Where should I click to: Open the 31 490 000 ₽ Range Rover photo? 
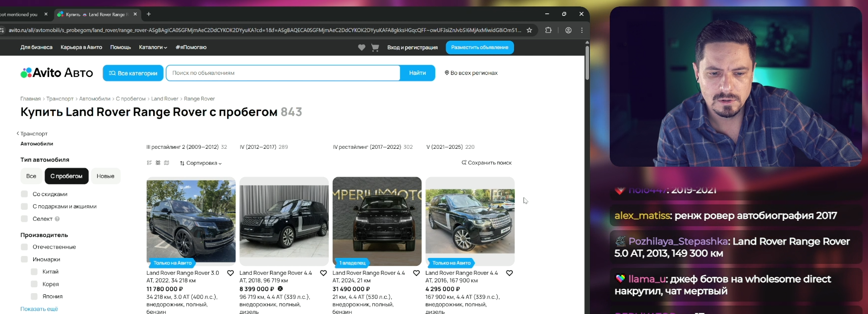377,221
